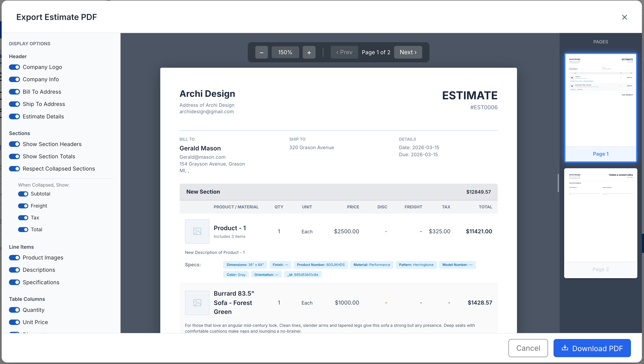Toggle the Quantity column switch
644x364 pixels.
coord(15,310)
